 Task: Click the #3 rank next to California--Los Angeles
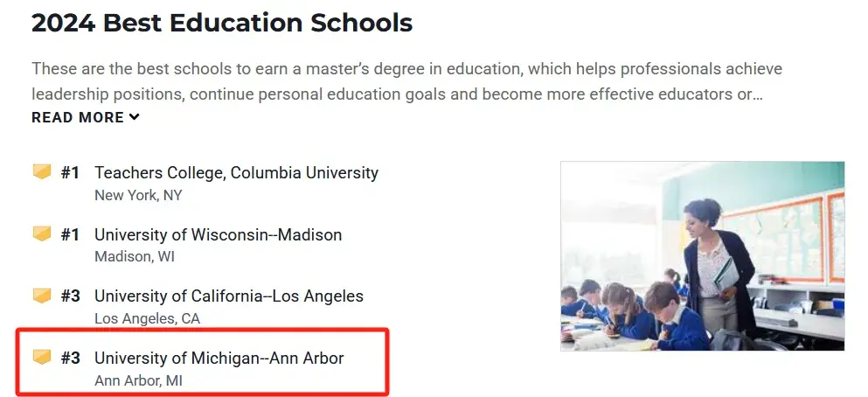[70, 296]
